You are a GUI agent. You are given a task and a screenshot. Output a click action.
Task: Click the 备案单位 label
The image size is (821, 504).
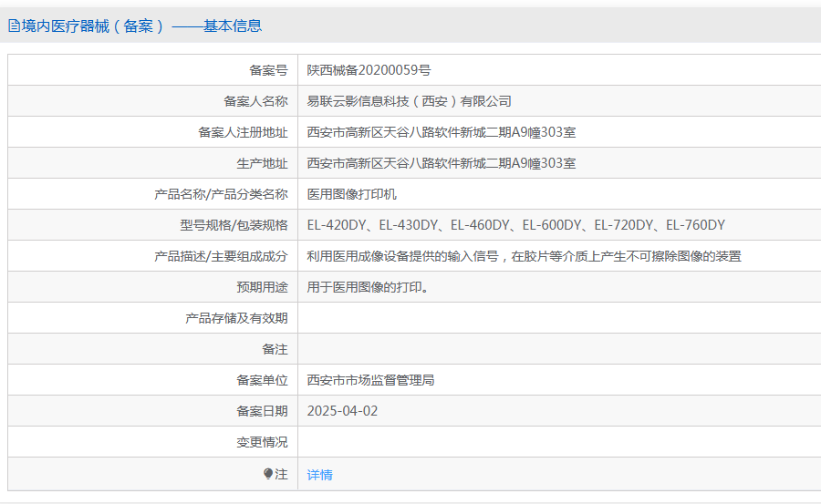click(262, 380)
